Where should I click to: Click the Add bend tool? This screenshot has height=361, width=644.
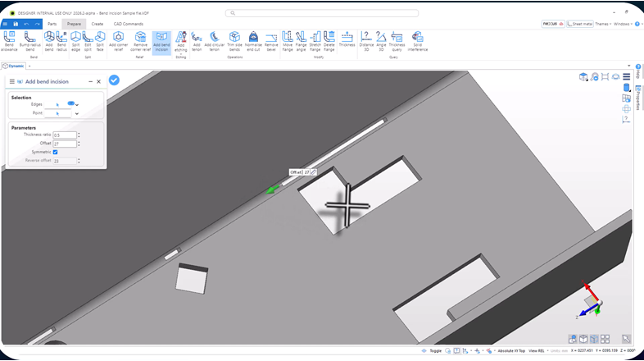pyautogui.click(x=49, y=41)
